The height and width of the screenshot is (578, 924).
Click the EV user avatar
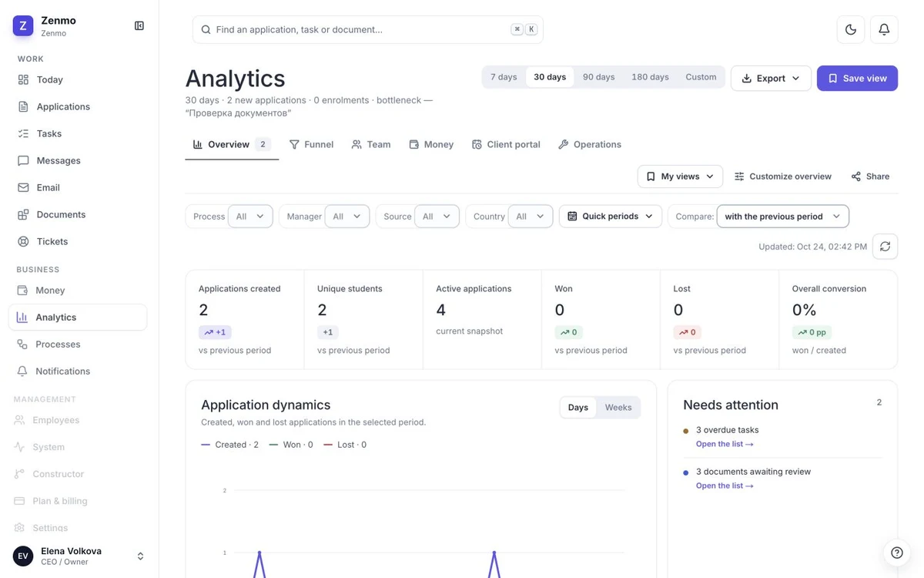click(x=23, y=556)
